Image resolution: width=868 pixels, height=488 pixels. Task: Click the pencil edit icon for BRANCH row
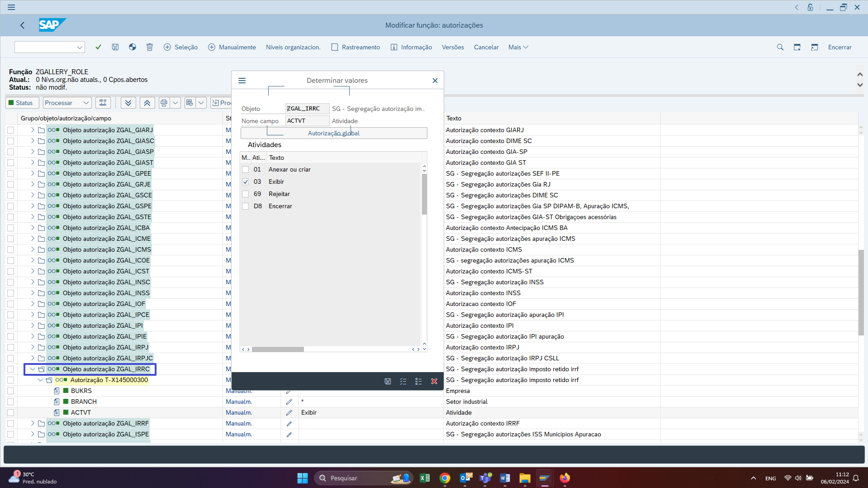[289, 402]
